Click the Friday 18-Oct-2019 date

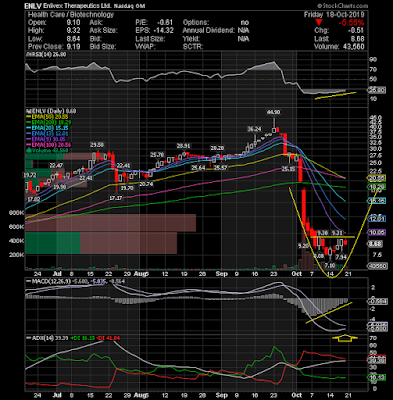point(334,14)
